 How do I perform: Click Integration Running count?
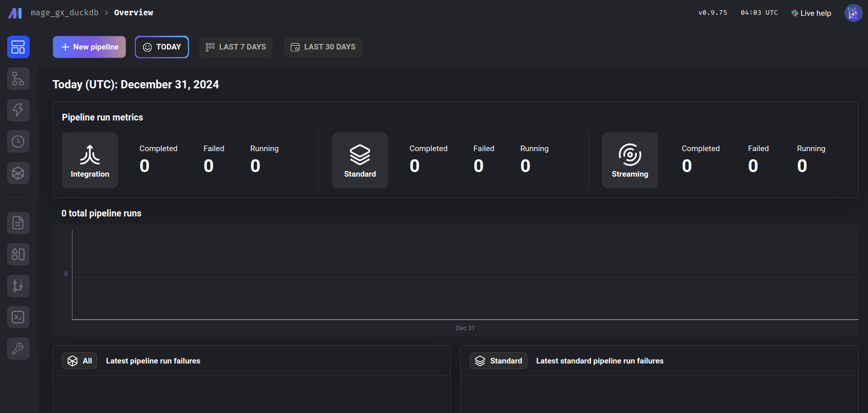(x=255, y=166)
